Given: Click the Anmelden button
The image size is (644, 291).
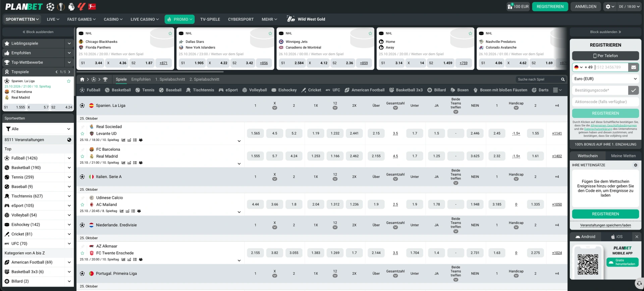Looking at the screenshot, I should click(x=586, y=6).
